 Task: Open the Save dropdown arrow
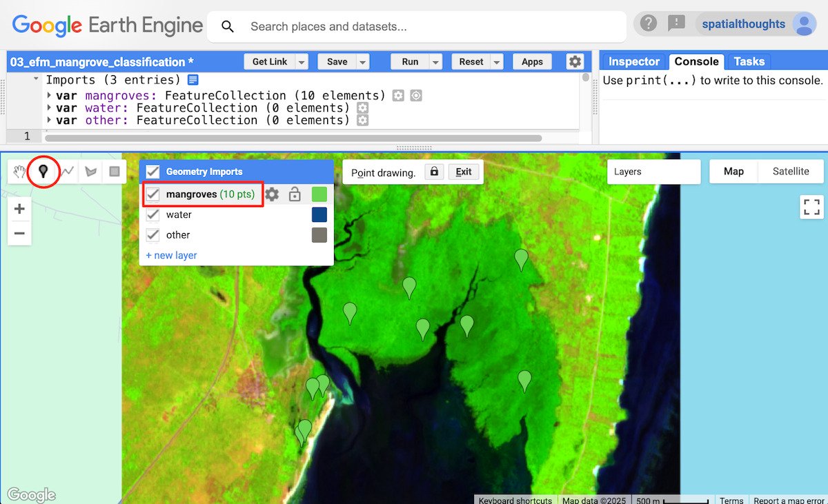(x=363, y=62)
